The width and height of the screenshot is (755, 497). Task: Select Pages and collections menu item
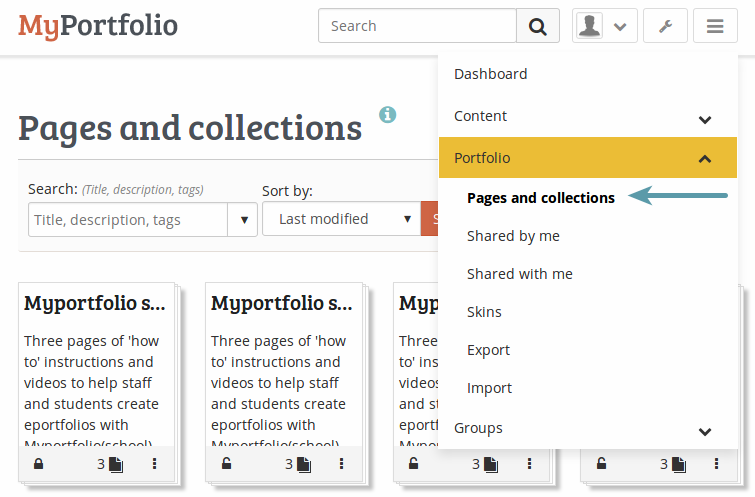tap(541, 198)
